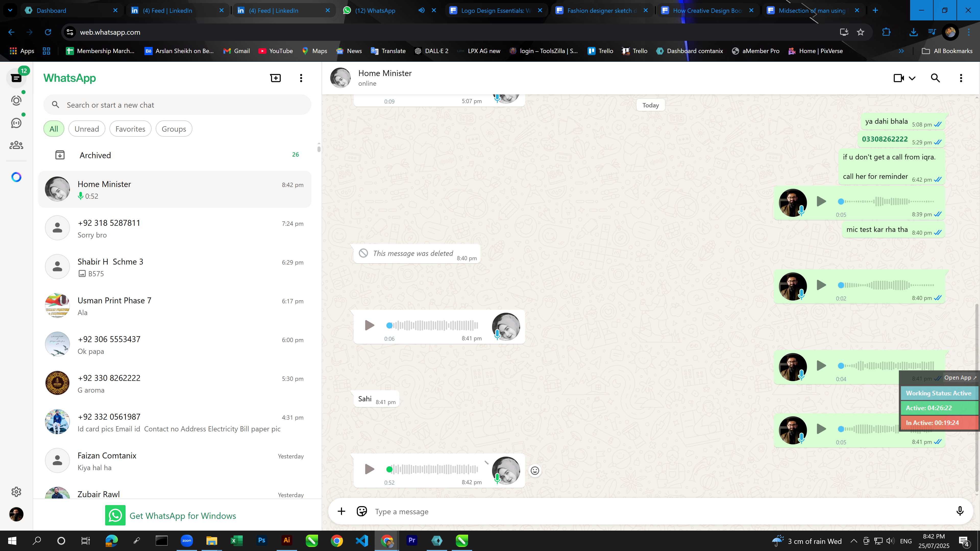Screen dimensions: 980x551
Task: Click the phone number 03308262222 link
Action: 885,139
